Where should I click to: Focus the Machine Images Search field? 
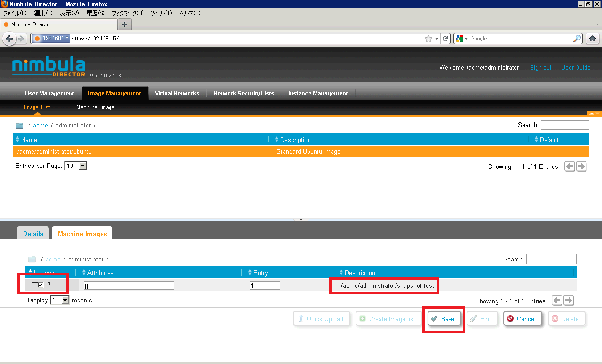(551, 259)
